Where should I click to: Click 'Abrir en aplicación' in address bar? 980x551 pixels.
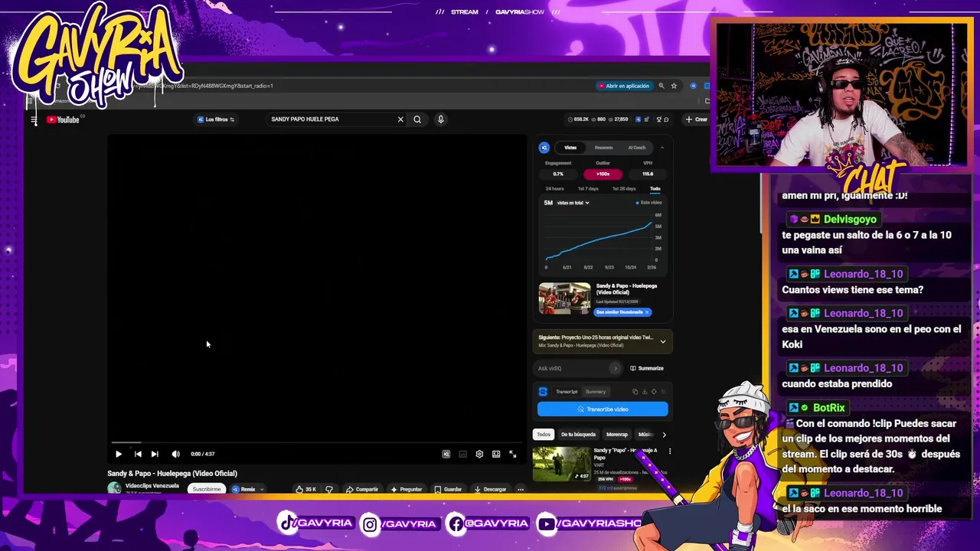(x=624, y=86)
